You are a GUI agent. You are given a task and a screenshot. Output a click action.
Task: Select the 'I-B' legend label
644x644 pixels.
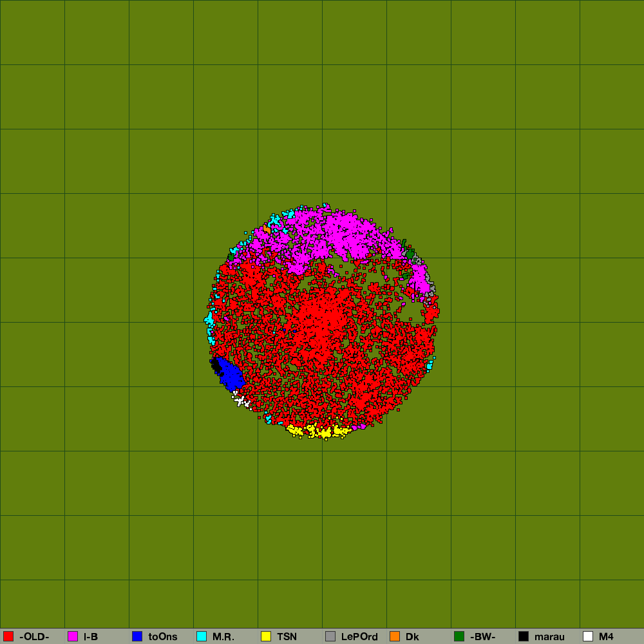[91, 637]
